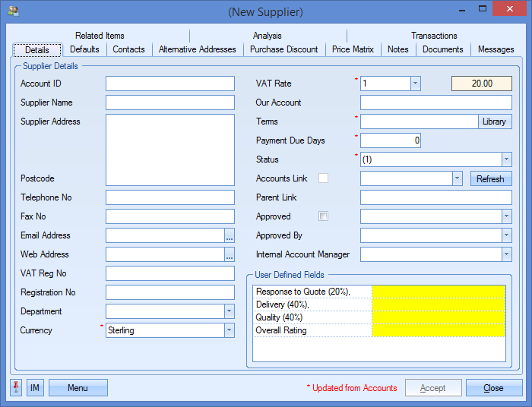Screen dimensions: 532x407
Task: Toggle the Approved checkbox
Action: click(x=323, y=216)
